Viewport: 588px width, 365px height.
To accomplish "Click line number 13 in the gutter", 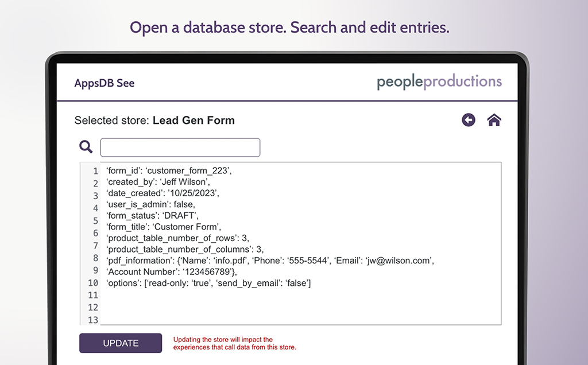I will [x=93, y=320].
